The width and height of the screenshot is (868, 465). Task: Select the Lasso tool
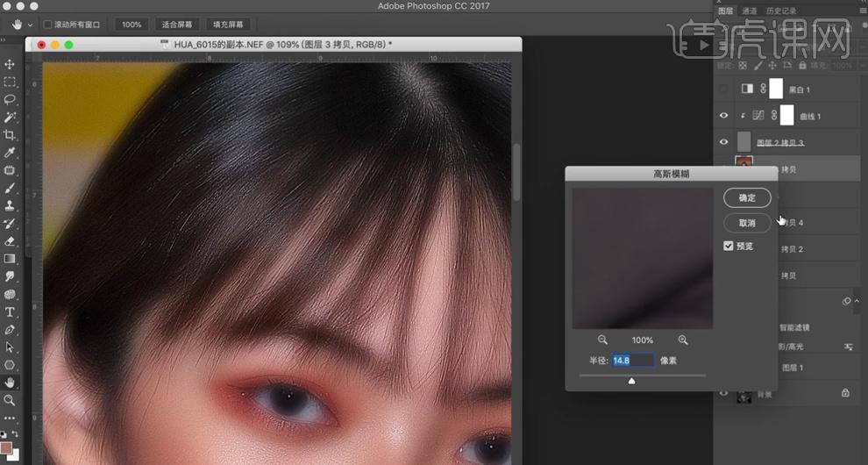point(10,100)
